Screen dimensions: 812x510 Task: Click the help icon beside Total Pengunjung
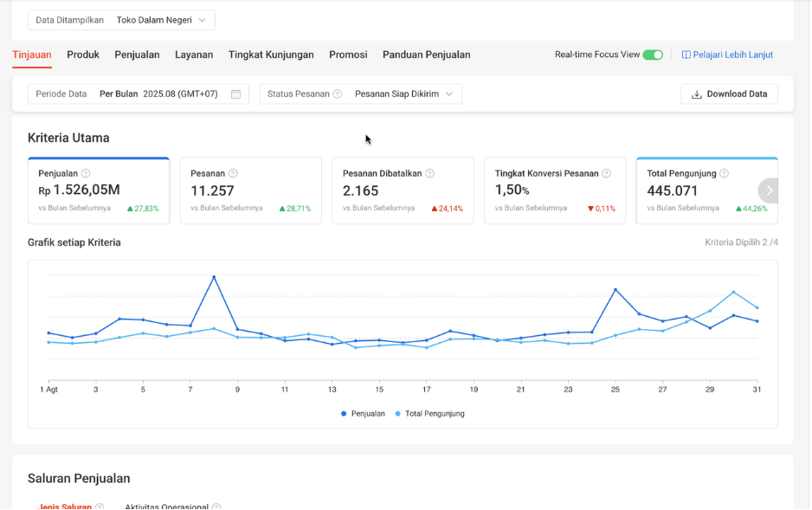725,173
